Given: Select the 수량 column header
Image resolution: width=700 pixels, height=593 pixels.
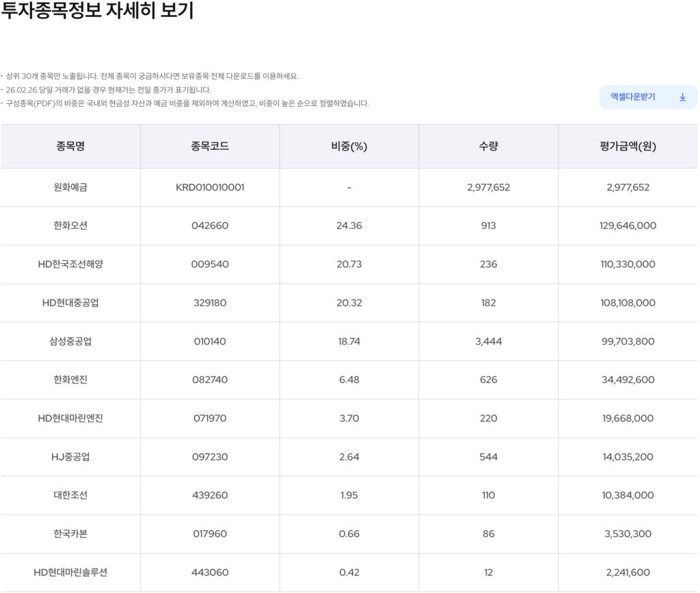Looking at the screenshot, I should (488, 146).
